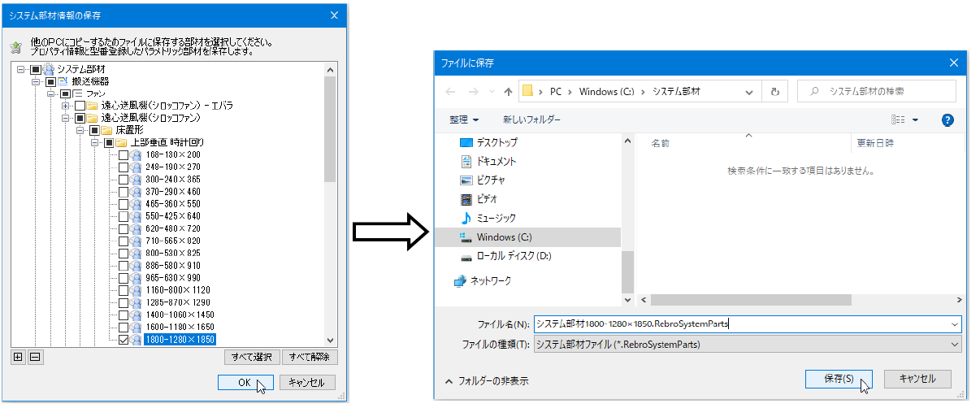Uncheck the 1800-1280×1850 part checkbox
Screen dimensions: 980x408
coord(124,340)
